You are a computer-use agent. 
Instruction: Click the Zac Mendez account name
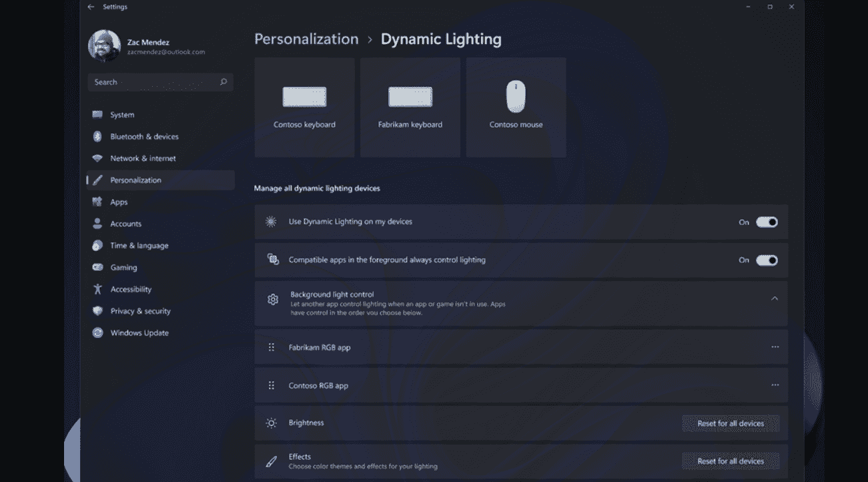[x=148, y=42]
